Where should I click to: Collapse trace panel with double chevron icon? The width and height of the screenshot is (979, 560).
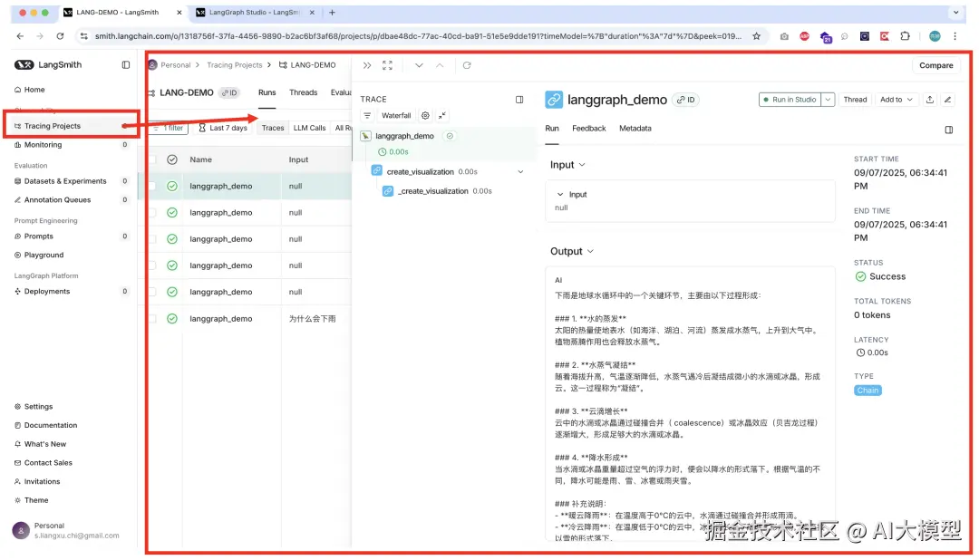point(367,65)
